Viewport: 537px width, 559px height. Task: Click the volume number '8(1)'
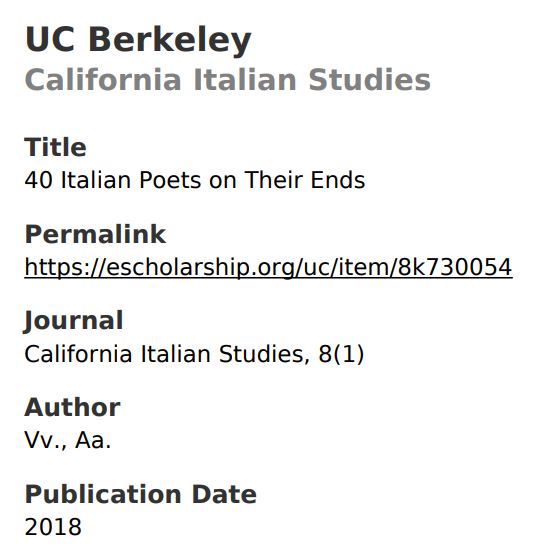point(341,354)
